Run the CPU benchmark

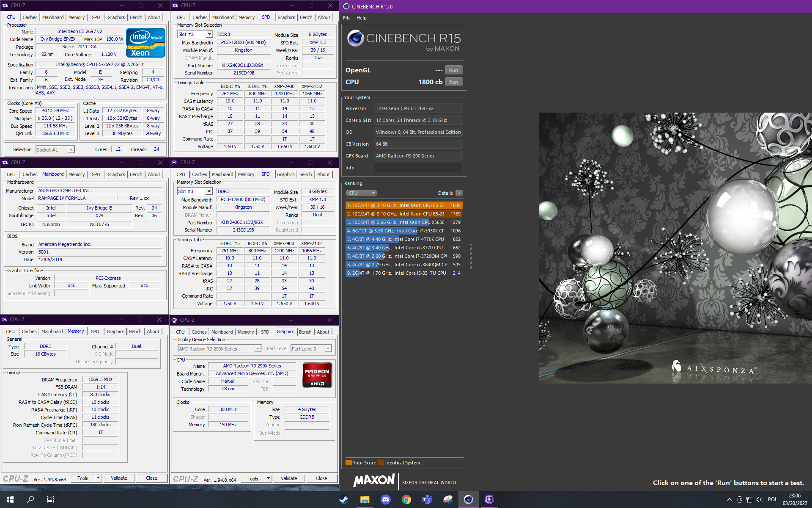click(x=454, y=82)
